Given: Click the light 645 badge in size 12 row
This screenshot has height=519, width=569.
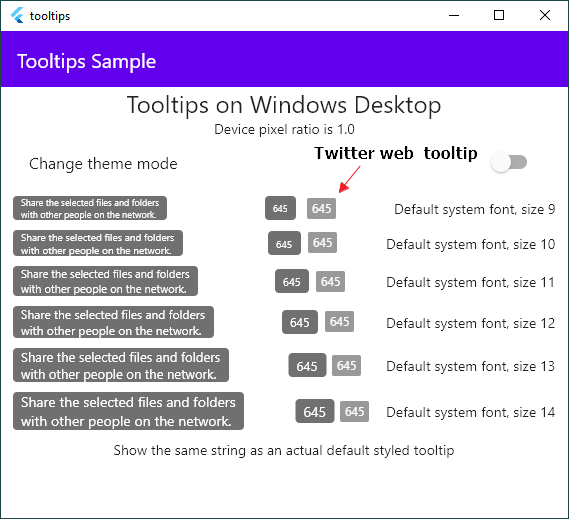Looking at the screenshot, I should (339, 321).
